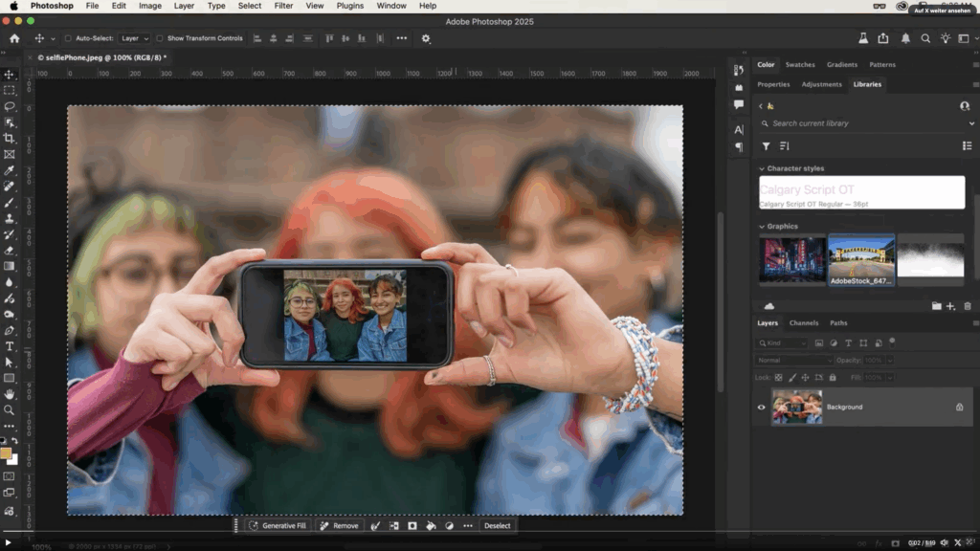The width and height of the screenshot is (980, 551).
Task: Open the Filter menu
Action: pyautogui.click(x=283, y=6)
